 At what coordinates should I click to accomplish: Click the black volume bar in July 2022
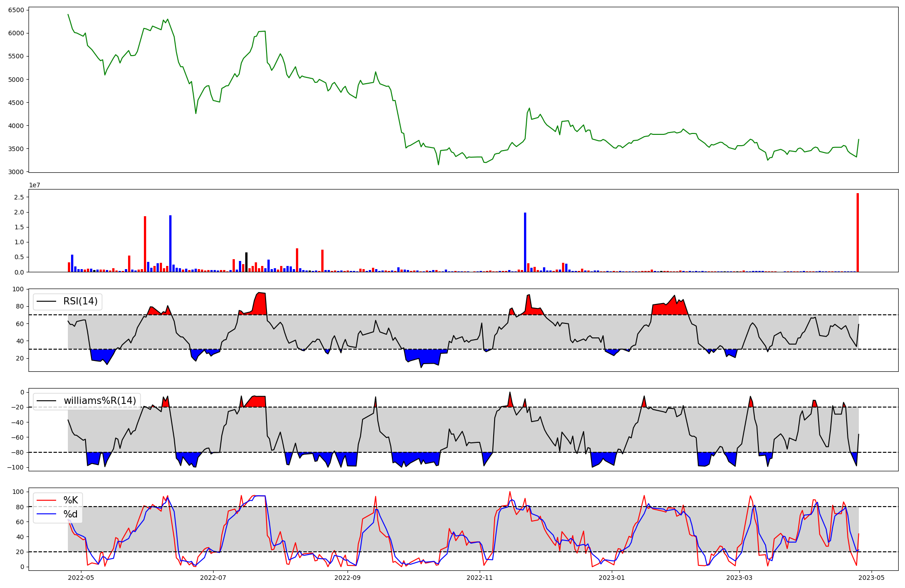(x=246, y=262)
